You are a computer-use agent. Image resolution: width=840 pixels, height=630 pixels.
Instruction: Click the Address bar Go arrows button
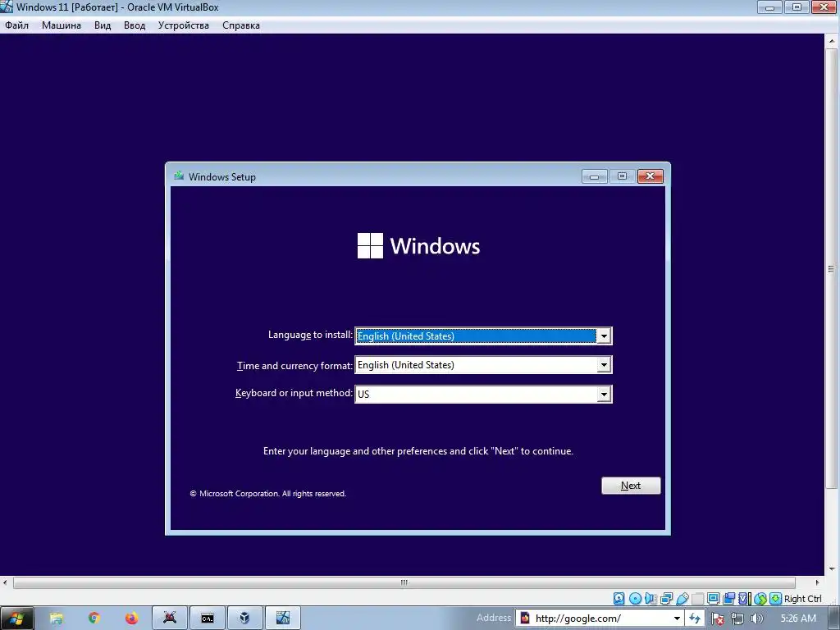695,619
